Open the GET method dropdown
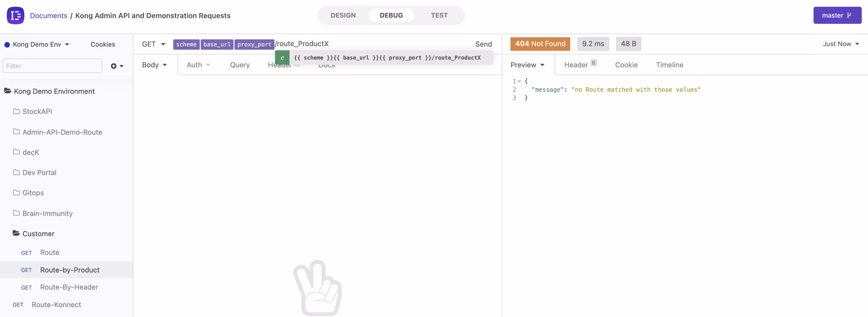The image size is (868, 317). (154, 44)
